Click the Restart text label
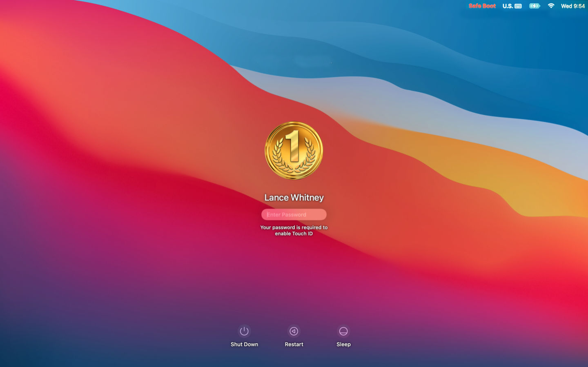The width and height of the screenshot is (588, 367). [294, 344]
